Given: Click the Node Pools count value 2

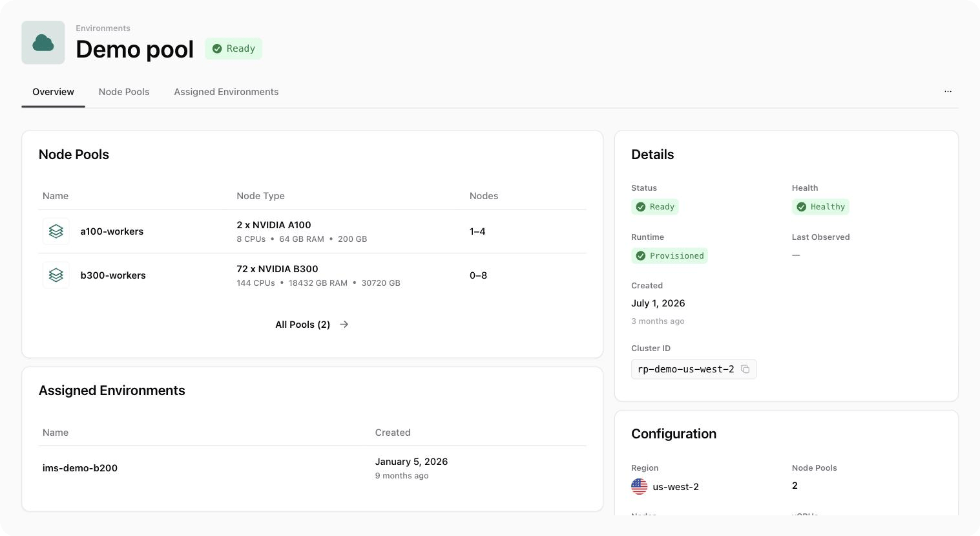Looking at the screenshot, I should (x=795, y=486).
